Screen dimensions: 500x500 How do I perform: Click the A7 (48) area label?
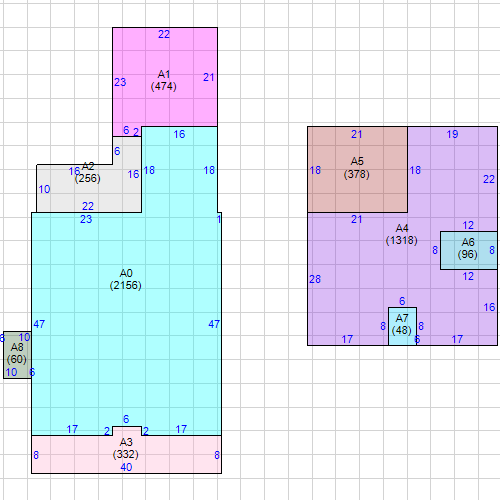(402, 324)
